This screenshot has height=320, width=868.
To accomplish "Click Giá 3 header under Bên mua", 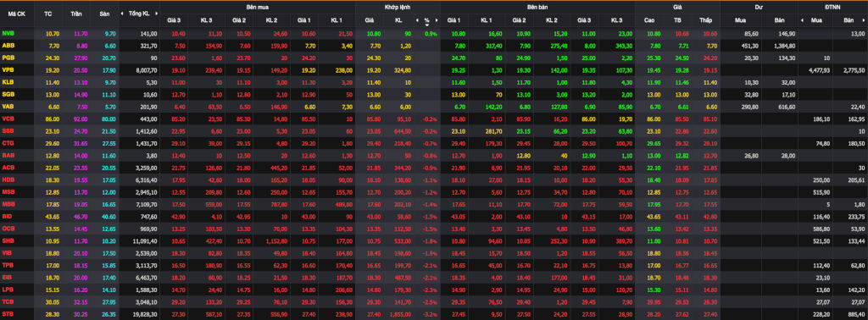I will pos(173,20).
